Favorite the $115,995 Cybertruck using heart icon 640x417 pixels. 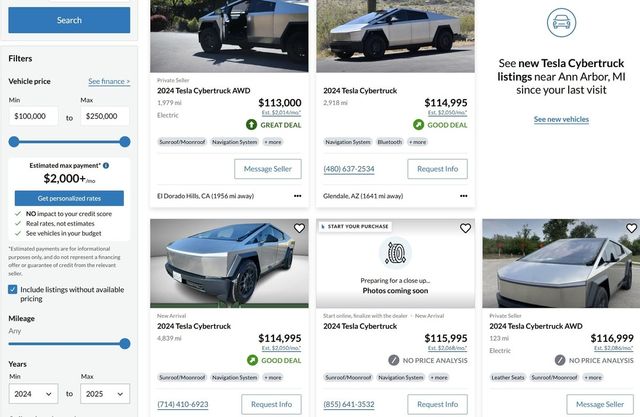pyautogui.click(x=465, y=229)
